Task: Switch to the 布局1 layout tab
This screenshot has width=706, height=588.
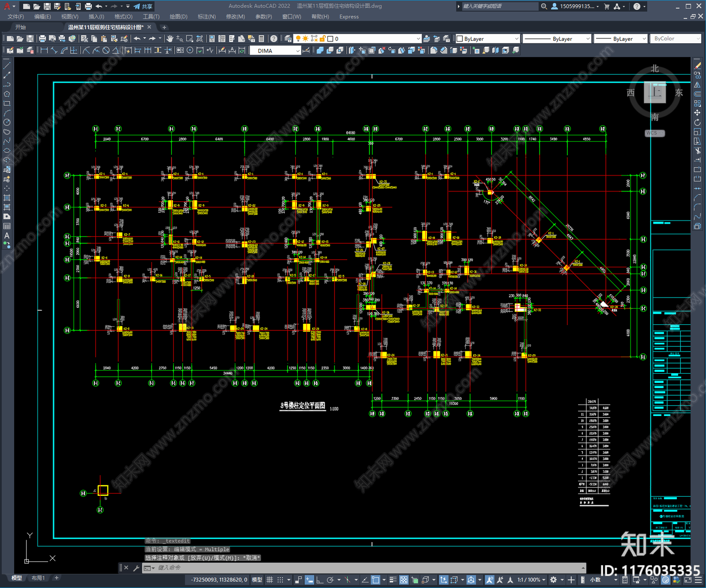Action: (38, 578)
